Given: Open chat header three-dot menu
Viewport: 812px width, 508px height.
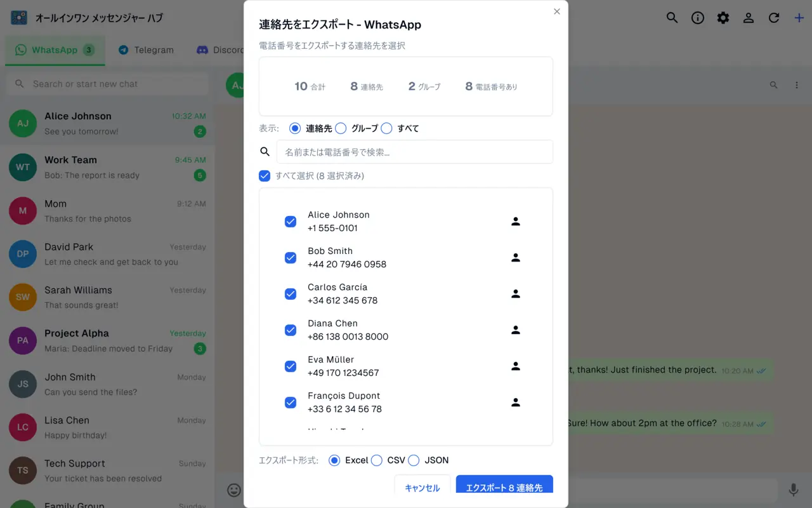Looking at the screenshot, I should pyautogui.click(x=797, y=84).
